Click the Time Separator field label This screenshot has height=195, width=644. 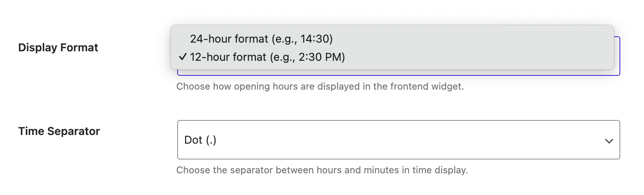click(59, 131)
